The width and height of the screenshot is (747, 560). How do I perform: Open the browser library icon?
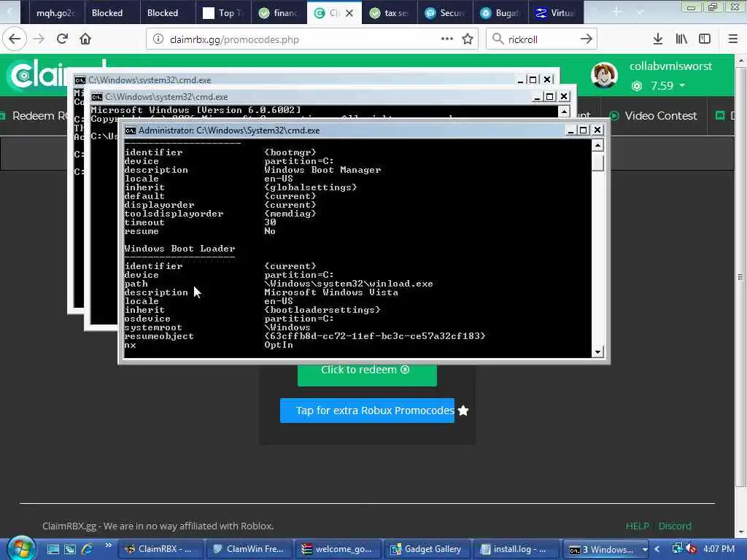click(681, 39)
